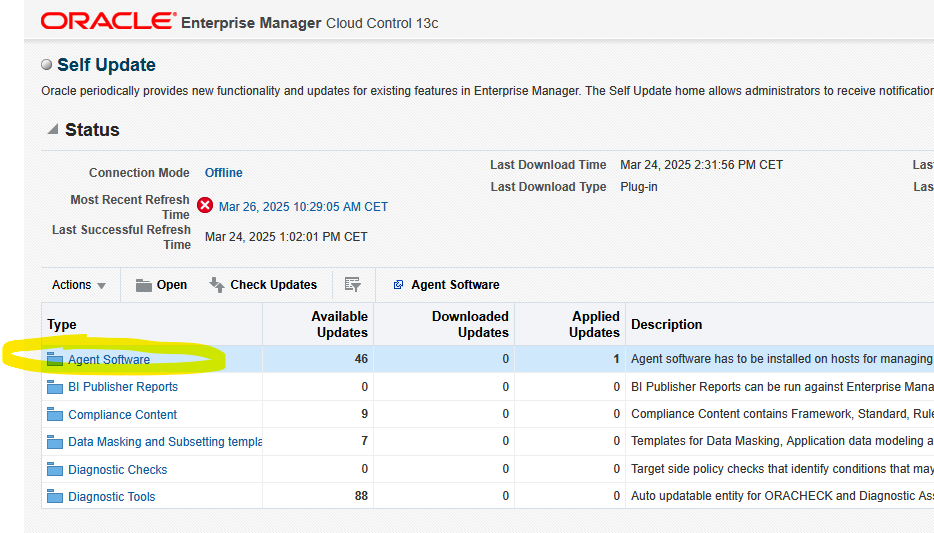Sort by the Type column header
This screenshot has height=533, width=934.
(62, 324)
